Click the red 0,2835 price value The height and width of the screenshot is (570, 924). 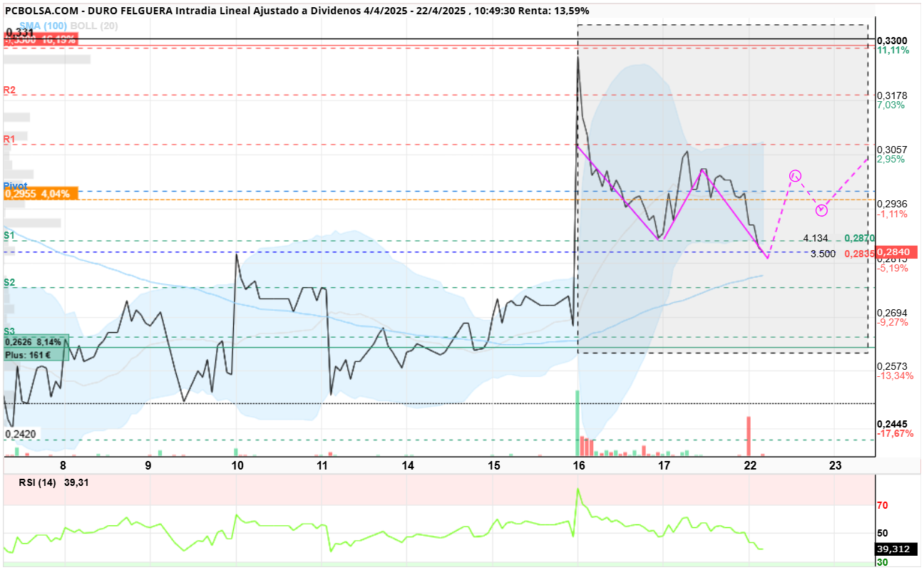click(x=859, y=254)
